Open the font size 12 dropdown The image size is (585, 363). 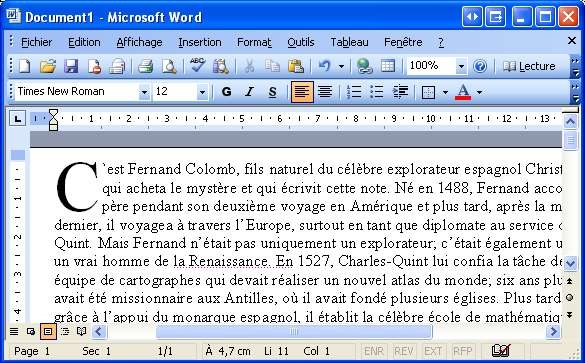point(202,92)
